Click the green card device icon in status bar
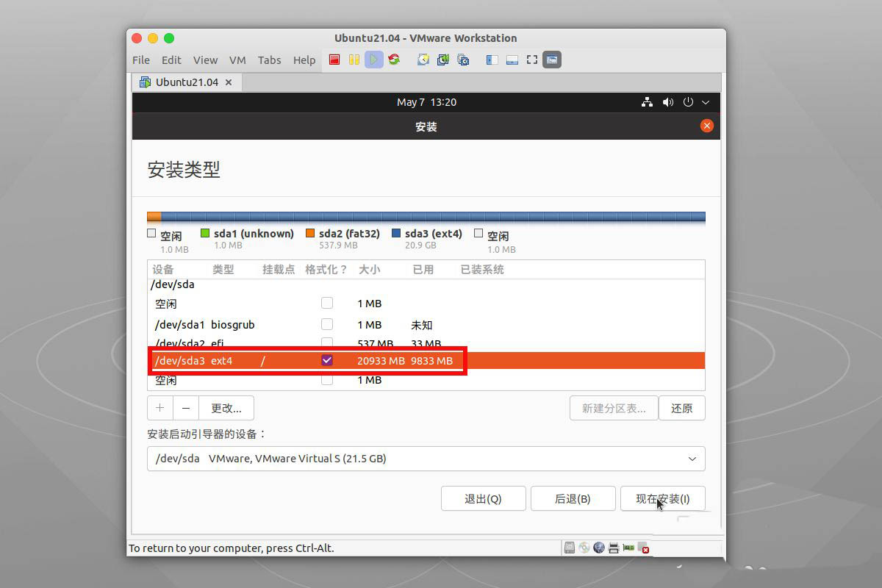882x588 pixels. [x=628, y=548]
